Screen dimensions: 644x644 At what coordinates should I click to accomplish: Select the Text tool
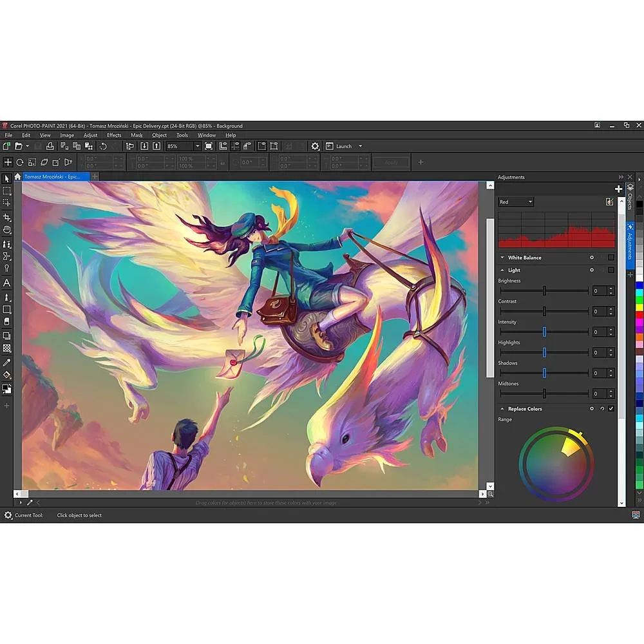click(7, 283)
